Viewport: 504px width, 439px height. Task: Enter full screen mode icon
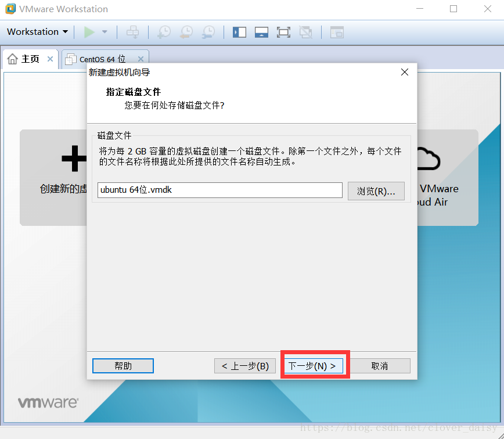click(283, 32)
